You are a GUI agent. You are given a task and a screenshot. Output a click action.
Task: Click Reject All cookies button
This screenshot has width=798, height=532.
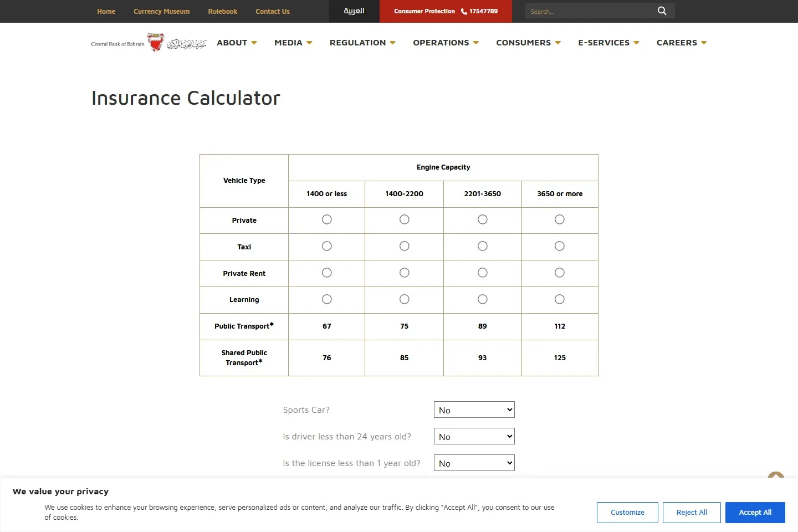click(x=692, y=513)
